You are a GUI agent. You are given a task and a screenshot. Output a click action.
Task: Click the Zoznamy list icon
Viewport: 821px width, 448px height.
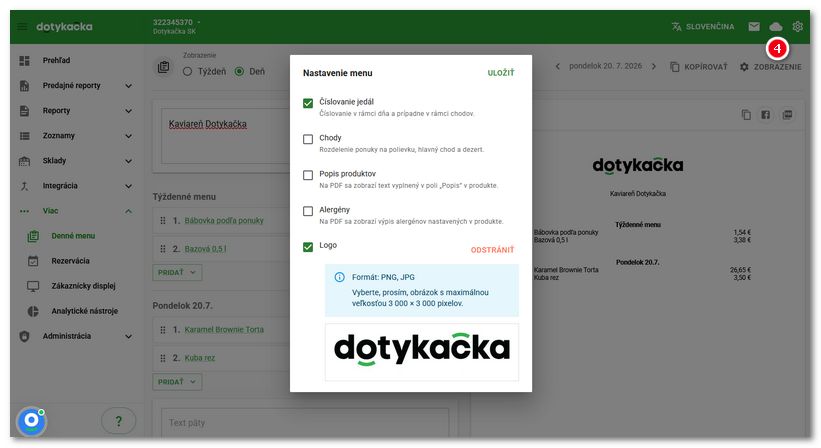[x=25, y=136]
